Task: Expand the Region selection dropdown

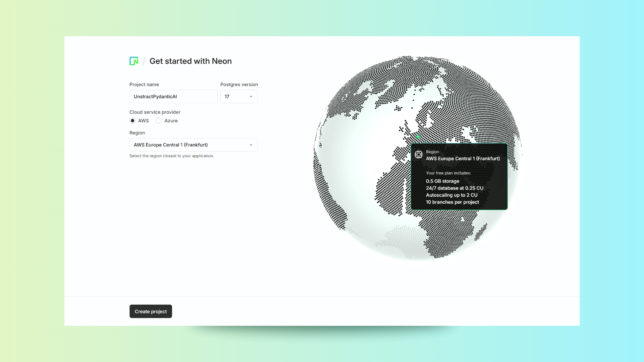Action: click(193, 145)
